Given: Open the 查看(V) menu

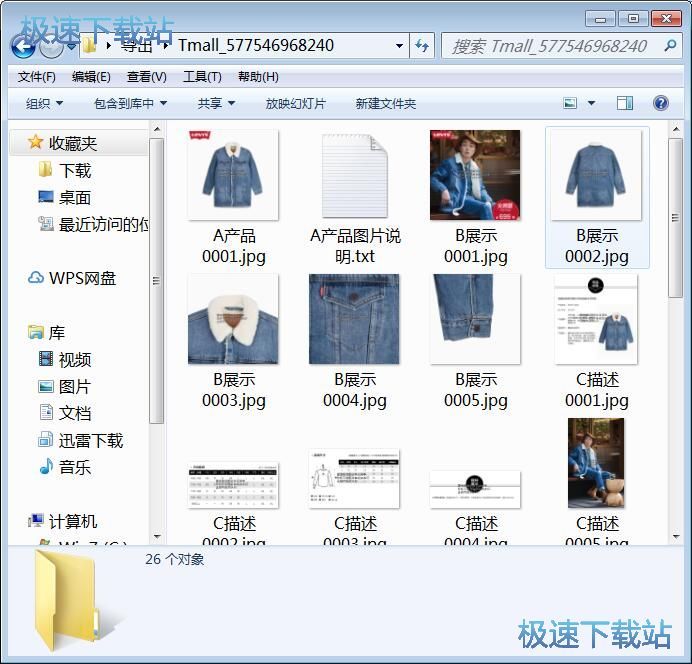Looking at the screenshot, I should click(147, 77).
